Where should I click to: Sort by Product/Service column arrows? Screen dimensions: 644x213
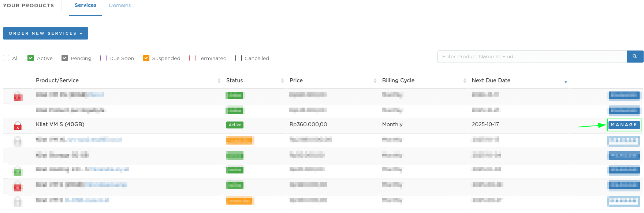point(219,81)
